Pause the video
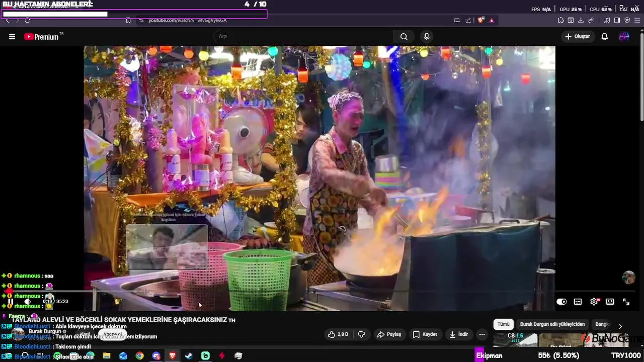 tap(10, 302)
